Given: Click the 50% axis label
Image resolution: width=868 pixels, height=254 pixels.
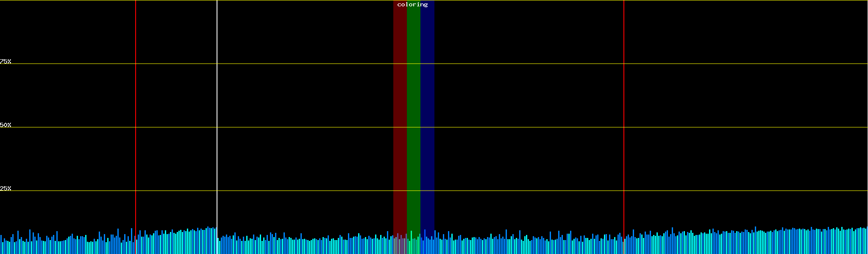Looking at the screenshot, I should (6, 125).
